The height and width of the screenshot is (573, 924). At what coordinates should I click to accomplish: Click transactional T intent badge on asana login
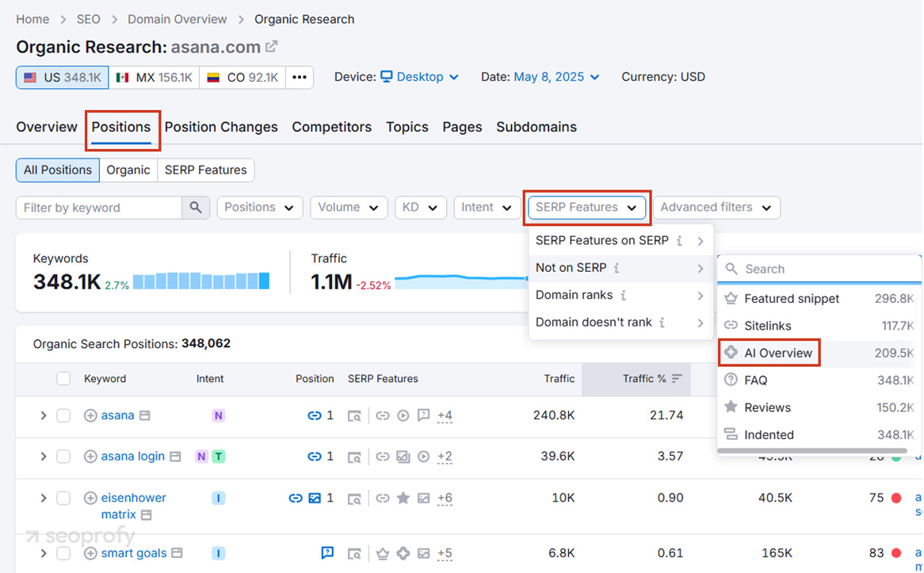[x=219, y=456]
